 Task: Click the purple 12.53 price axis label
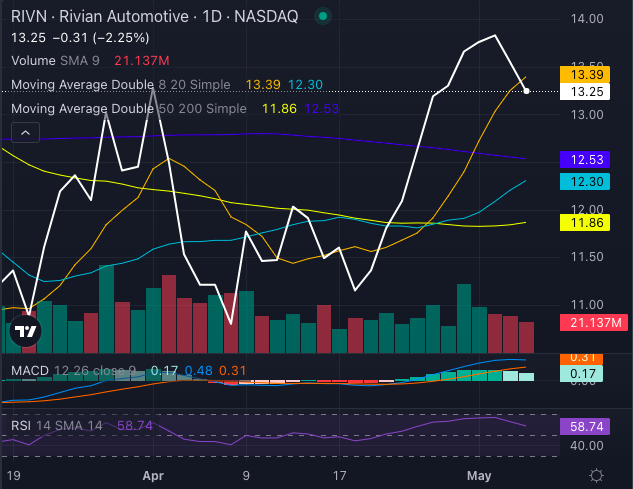[x=585, y=160]
